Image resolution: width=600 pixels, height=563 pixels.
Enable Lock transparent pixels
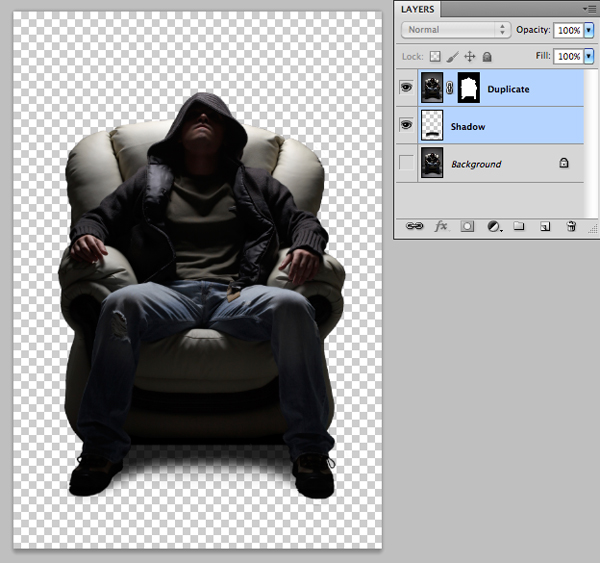click(435, 57)
